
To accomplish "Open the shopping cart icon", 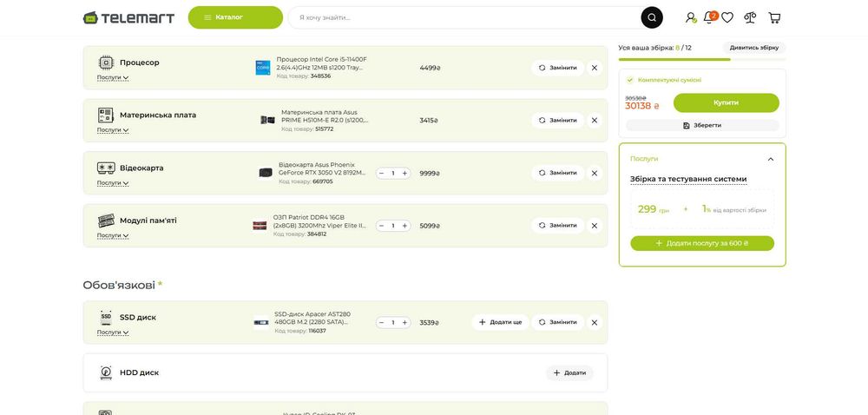I will click(x=774, y=17).
